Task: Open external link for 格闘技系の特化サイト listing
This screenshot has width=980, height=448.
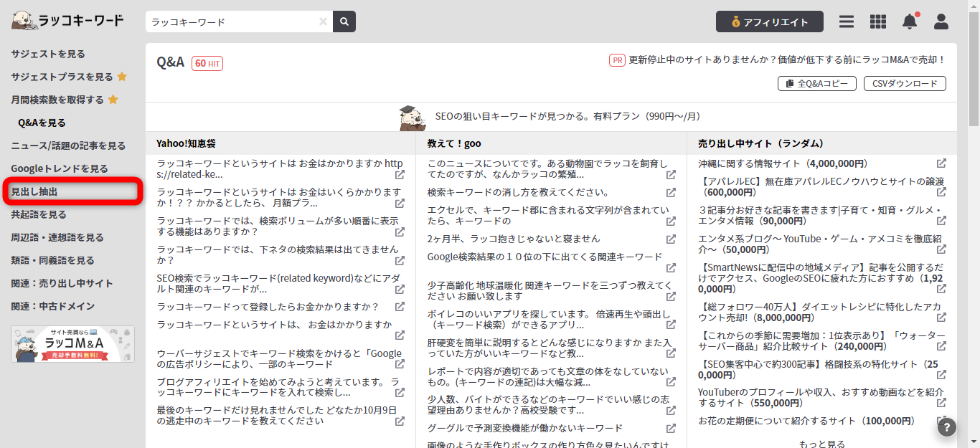Action: [x=941, y=376]
